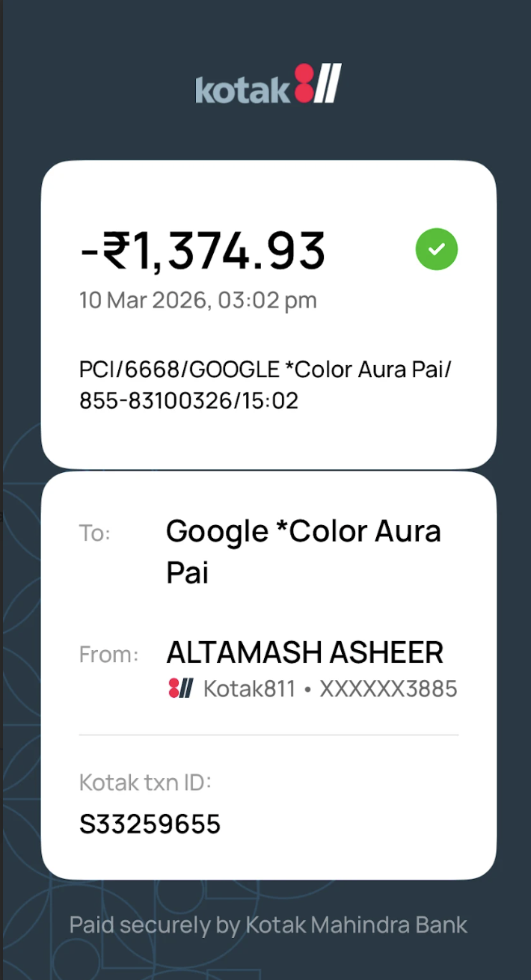Viewport: 531px width, 980px height.
Task: Click the Kotak 811 logo at top
Action: (x=268, y=84)
